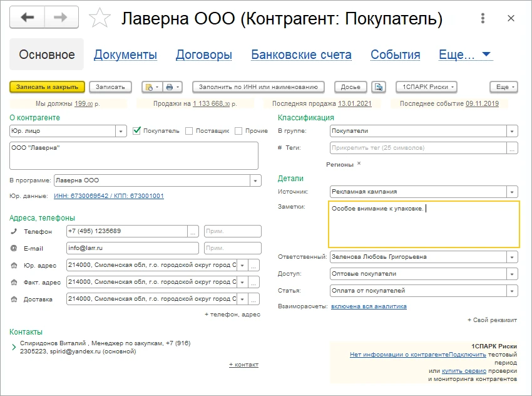Expand the Ответственный dropdown

(x=513, y=257)
